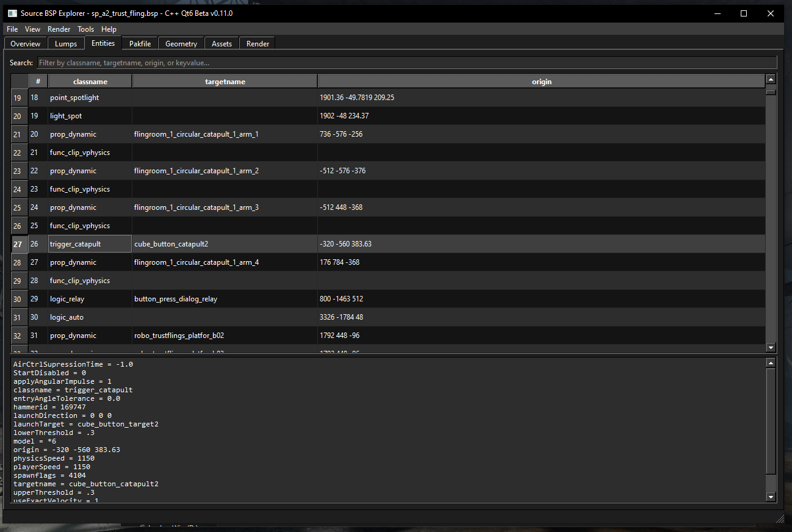Sort by the classname column header

[x=90, y=81]
